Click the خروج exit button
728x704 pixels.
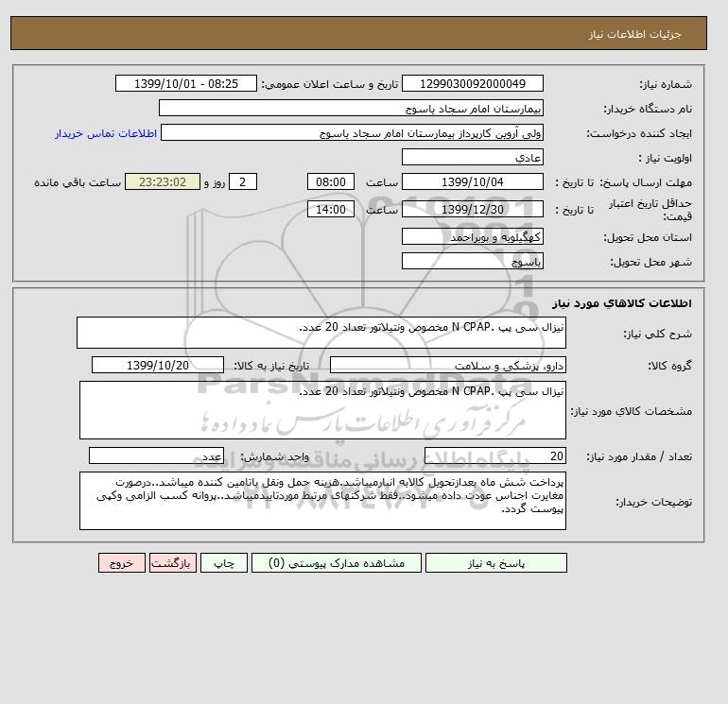(x=122, y=563)
